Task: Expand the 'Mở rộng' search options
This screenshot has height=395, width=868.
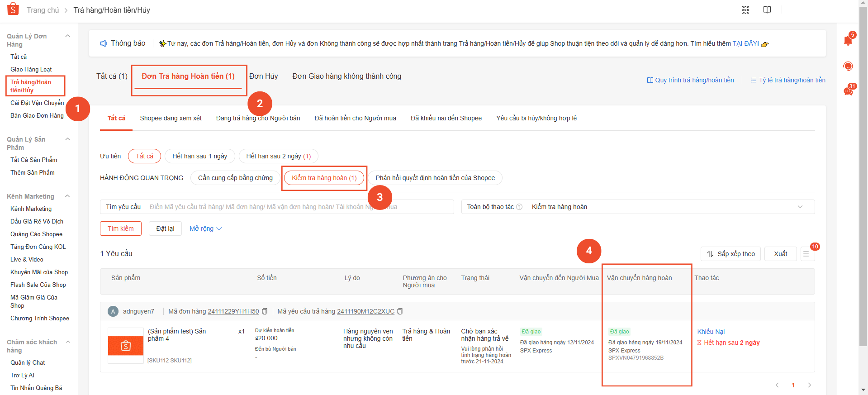Action: pyautogui.click(x=205, y=228)
